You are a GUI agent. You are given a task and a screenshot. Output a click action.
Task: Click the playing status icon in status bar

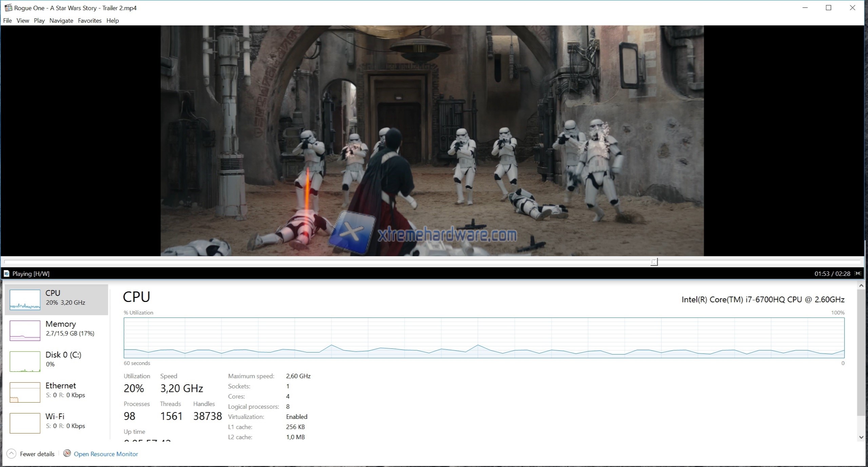tap(6, 273)
